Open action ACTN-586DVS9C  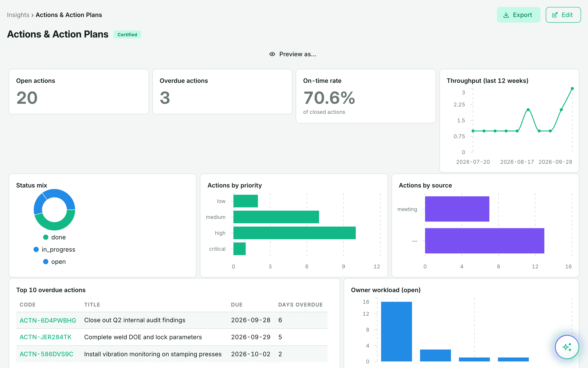tap(46, 354)
